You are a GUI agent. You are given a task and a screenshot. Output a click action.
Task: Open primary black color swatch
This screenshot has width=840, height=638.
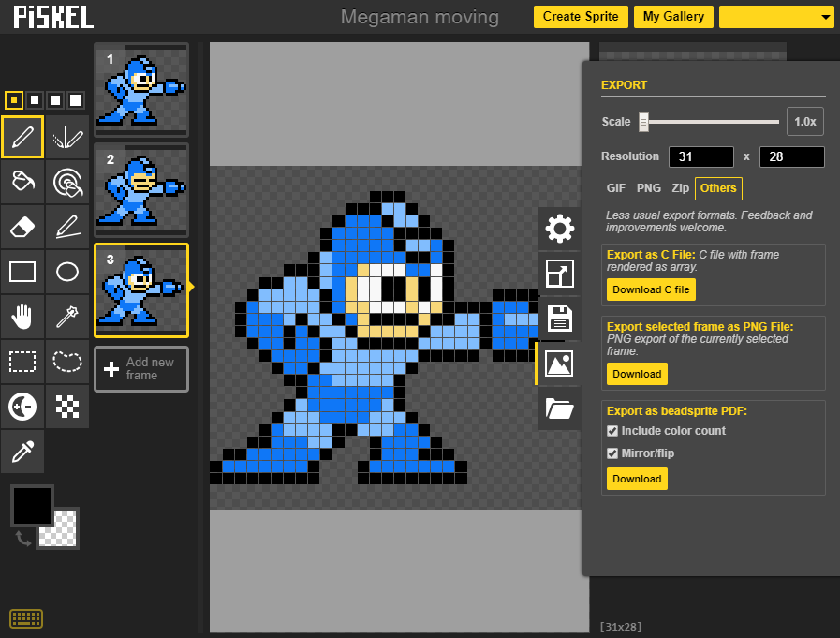pos(32,506)
